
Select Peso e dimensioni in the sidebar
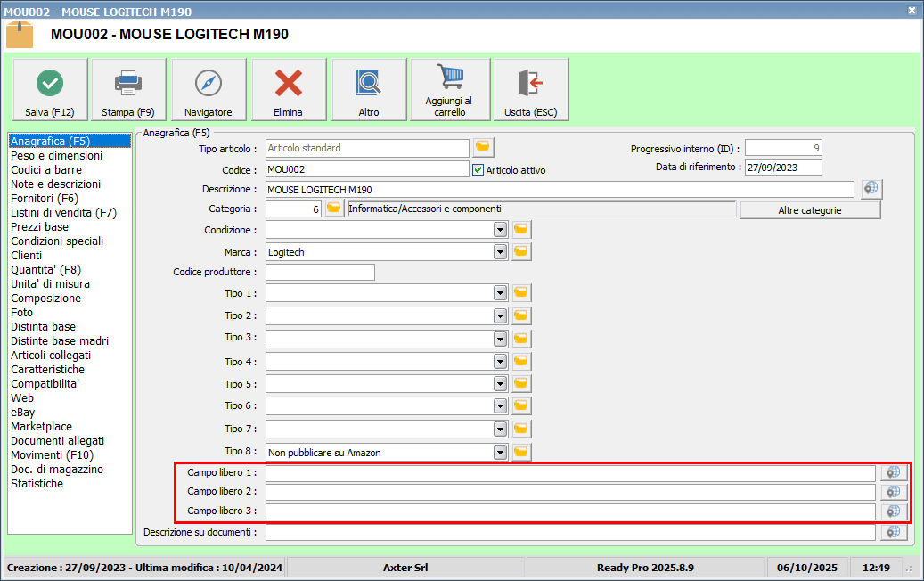point(56,156)
